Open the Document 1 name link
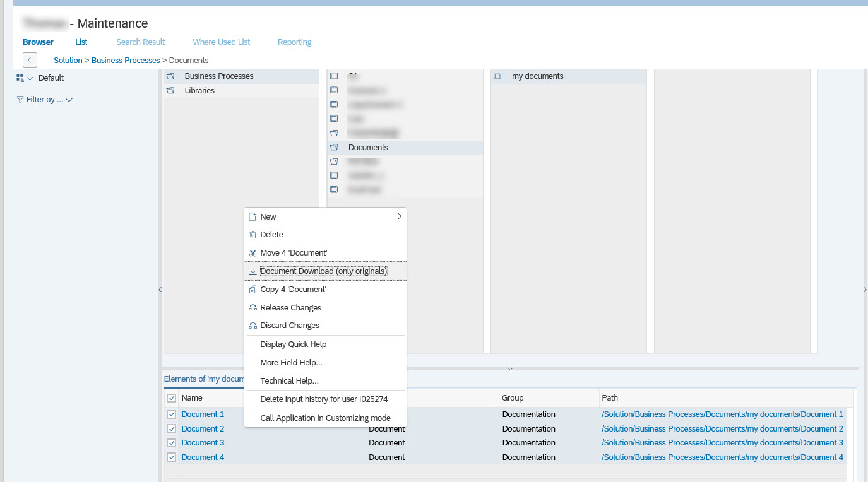 pyautogui.click(x=203, y=414)
